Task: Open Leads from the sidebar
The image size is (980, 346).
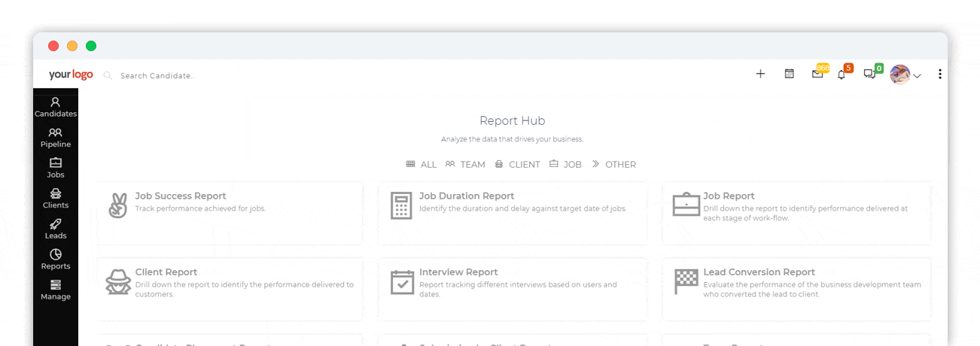Action: click(56, 229)
